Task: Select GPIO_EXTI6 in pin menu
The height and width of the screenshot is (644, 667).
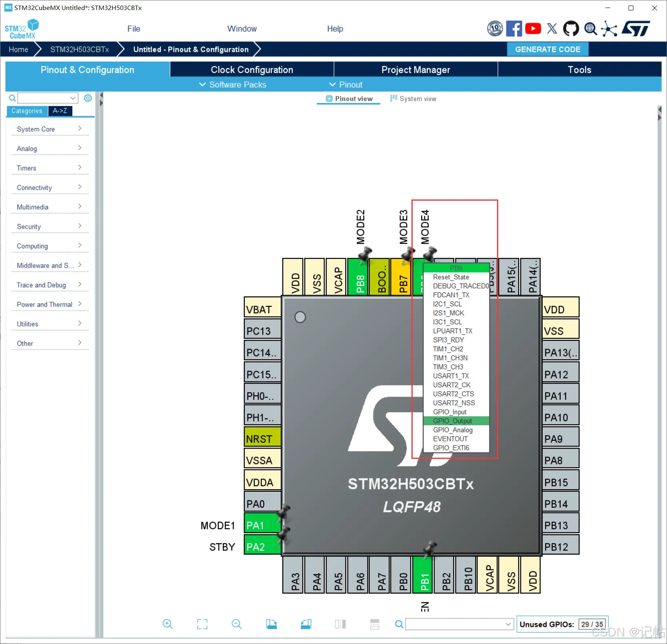Action: click(x=456, y=448)
